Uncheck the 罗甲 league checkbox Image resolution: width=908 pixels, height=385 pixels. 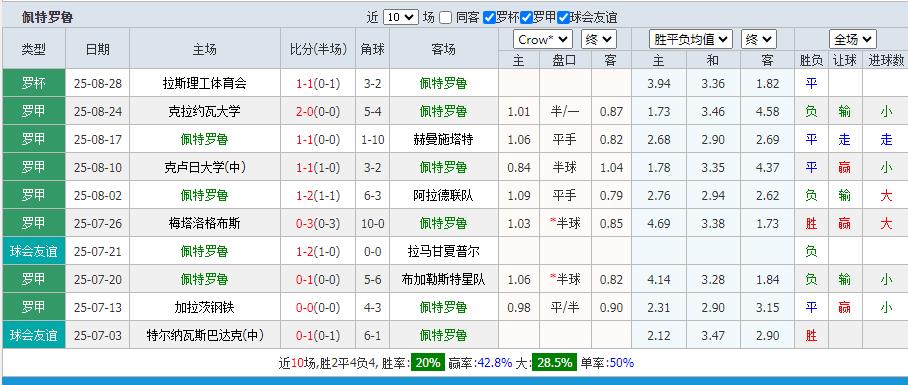pos(526,17)
